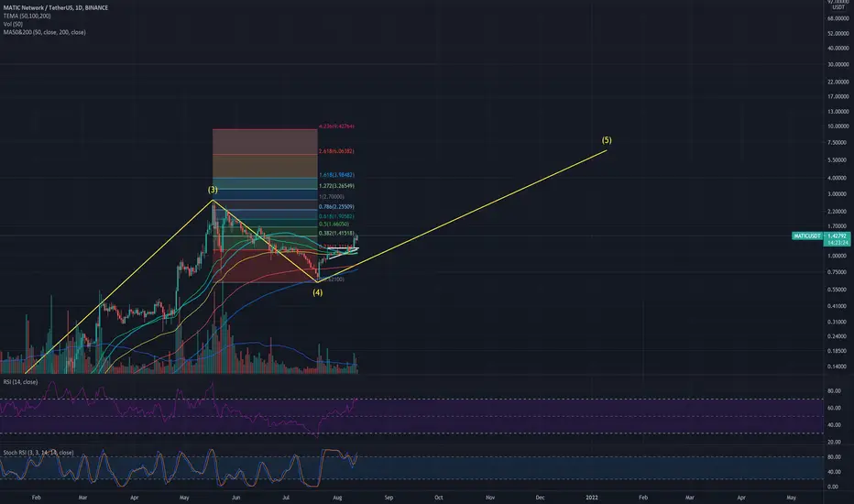The image size is (854, 504).
Task: Click the 0.55000 price axis label
Action: pyautogui.click(x=838, y=290)
